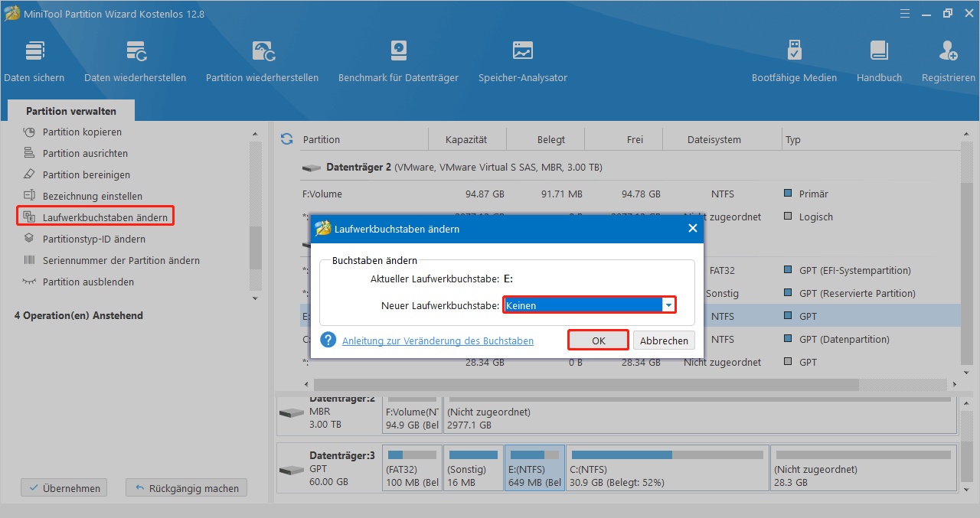This screenshot has height=518, width=980.
Task: Launch Daten wiederherstellen recovery tool
Action: (136, 61)
